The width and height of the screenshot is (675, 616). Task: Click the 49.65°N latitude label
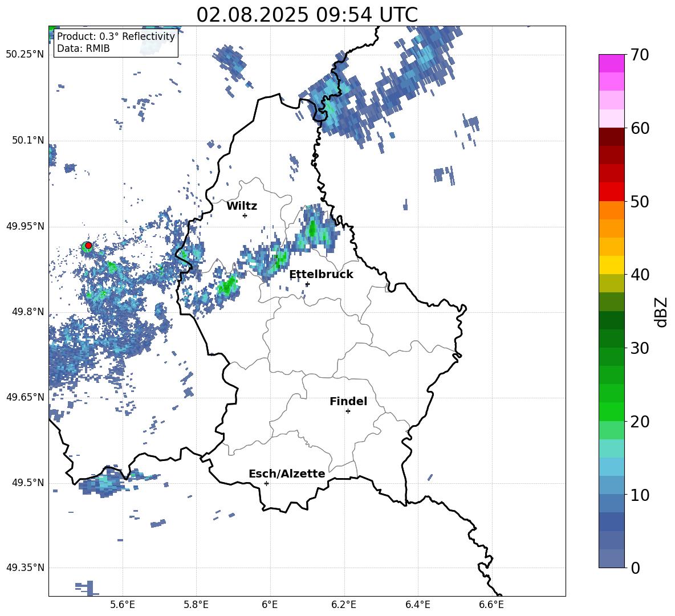[25, 397]
